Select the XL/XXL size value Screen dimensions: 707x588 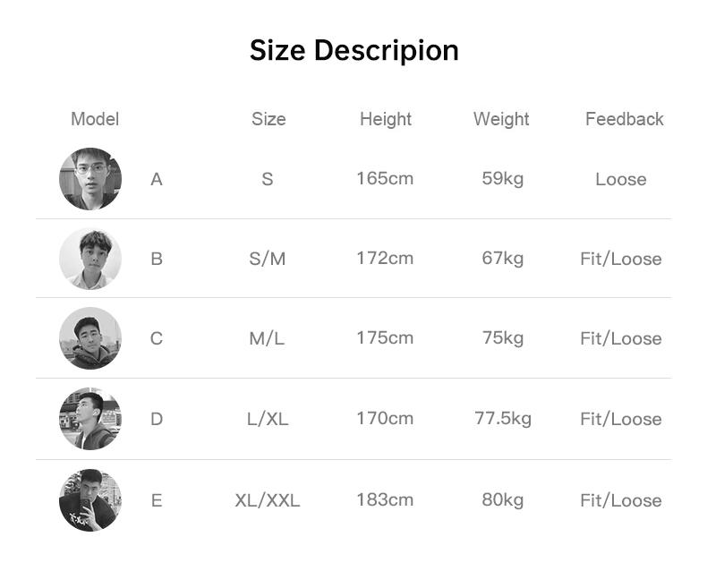(268, 500)
